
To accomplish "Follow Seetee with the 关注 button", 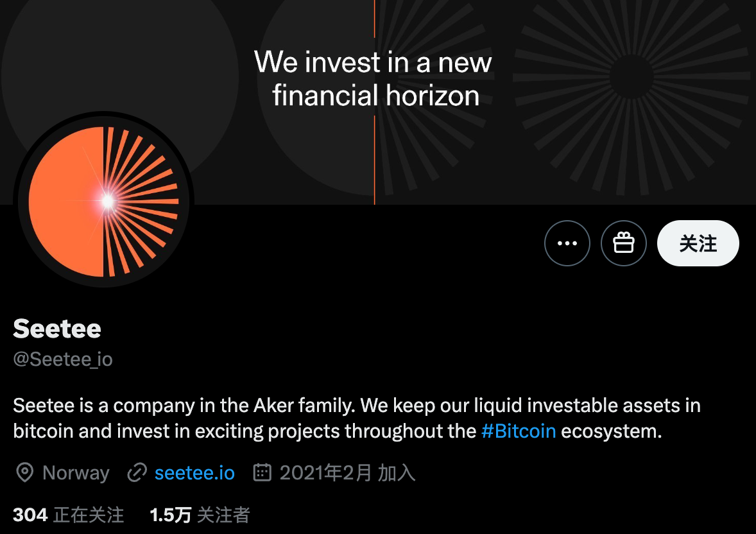I will (698, 243).
